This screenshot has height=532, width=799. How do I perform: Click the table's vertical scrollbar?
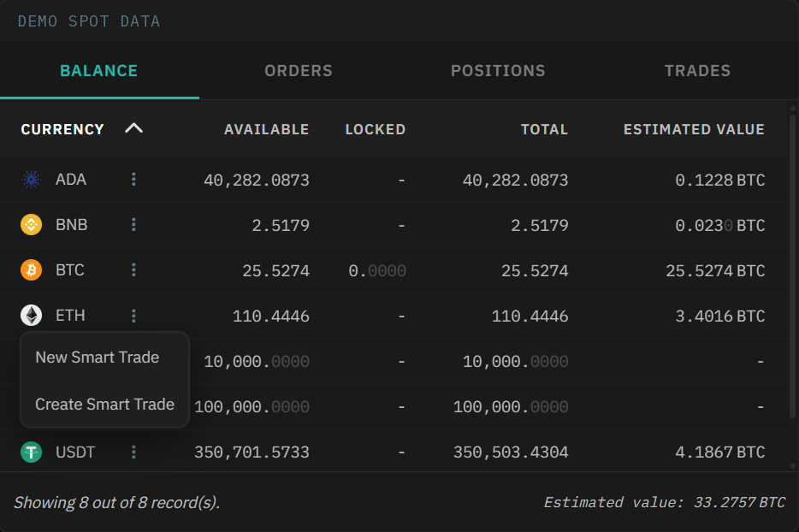pyautogui.click(x=792, y=265)
